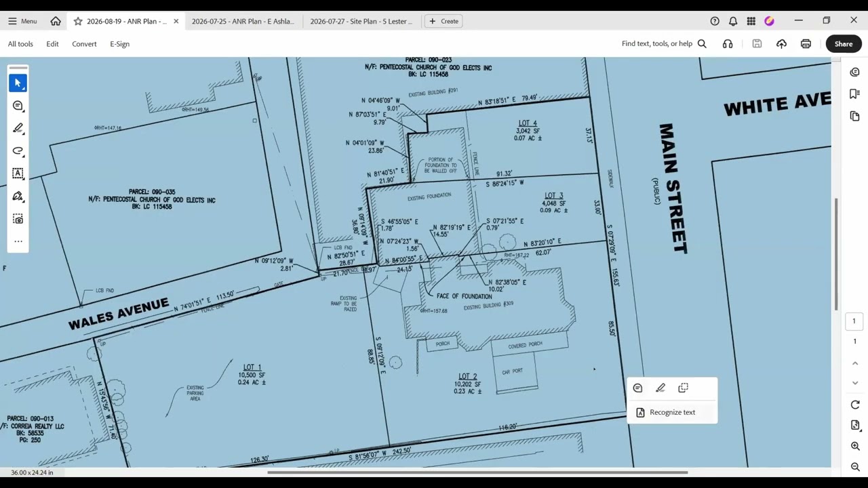
Task: Open the AI assistant panel in right sidebar
Action: (854, 72)
